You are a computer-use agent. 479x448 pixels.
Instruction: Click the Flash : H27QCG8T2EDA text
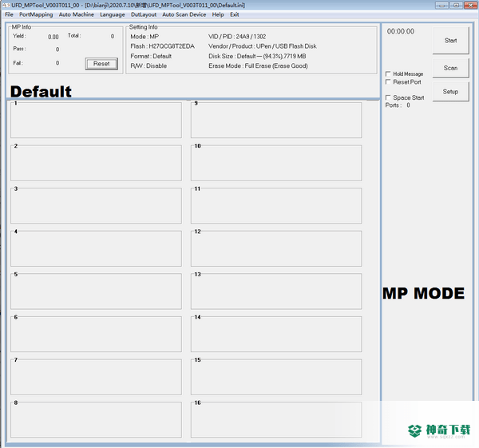click(x=162, y=46)
